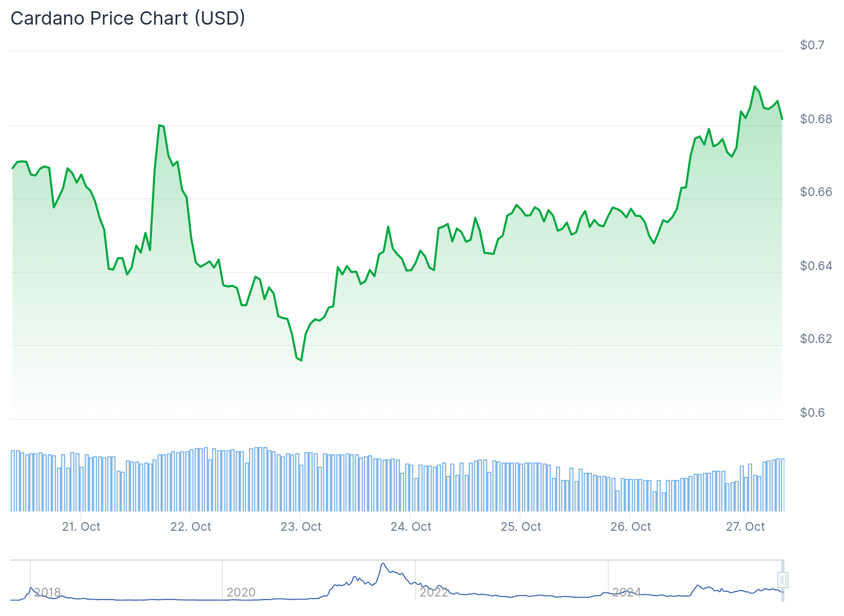Click the $0.64 price axis label
844x616 pixels.
click(816, 266)
